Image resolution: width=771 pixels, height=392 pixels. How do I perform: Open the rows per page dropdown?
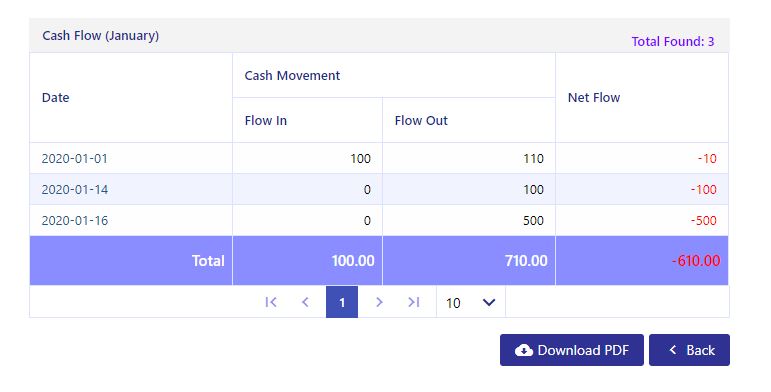coord(471,302)
